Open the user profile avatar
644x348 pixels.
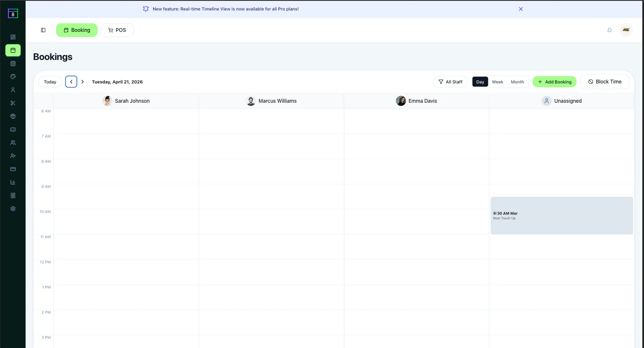pyautogui.click(x=626, y=30)
